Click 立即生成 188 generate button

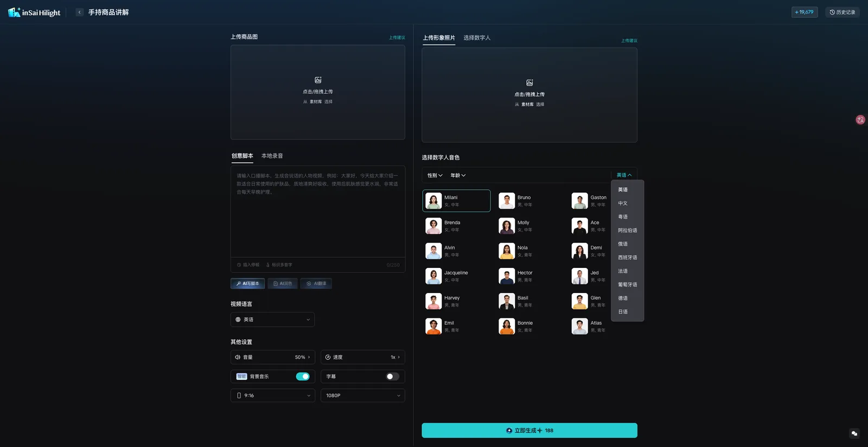pyautogui.click(x=529, y=430)
